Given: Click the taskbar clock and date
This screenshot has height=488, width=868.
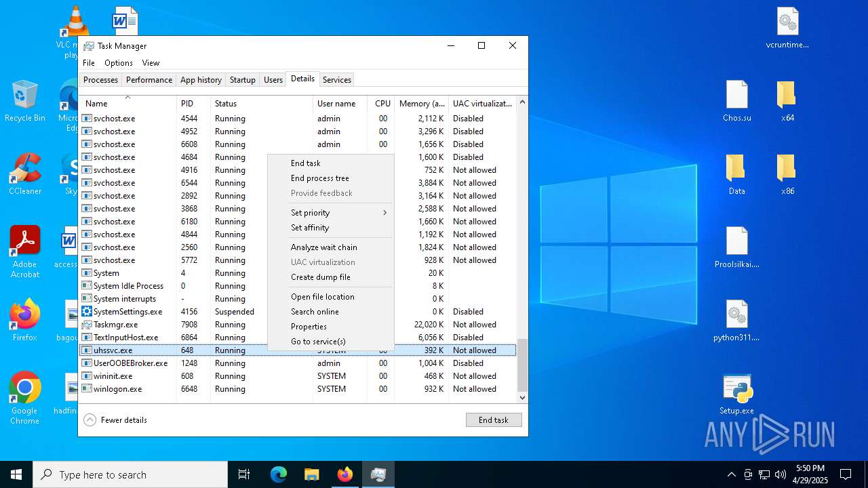Looking at the screenshot, I should click(810, 474).
